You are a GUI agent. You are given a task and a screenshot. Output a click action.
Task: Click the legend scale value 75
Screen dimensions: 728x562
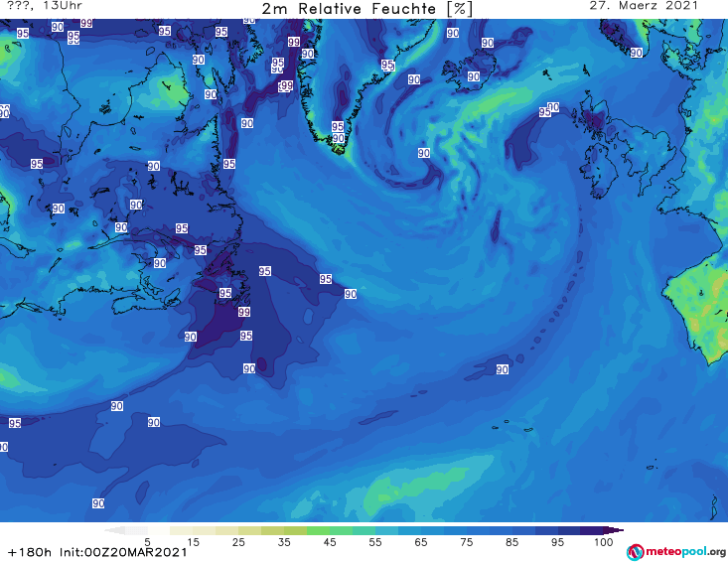(466, 542)
